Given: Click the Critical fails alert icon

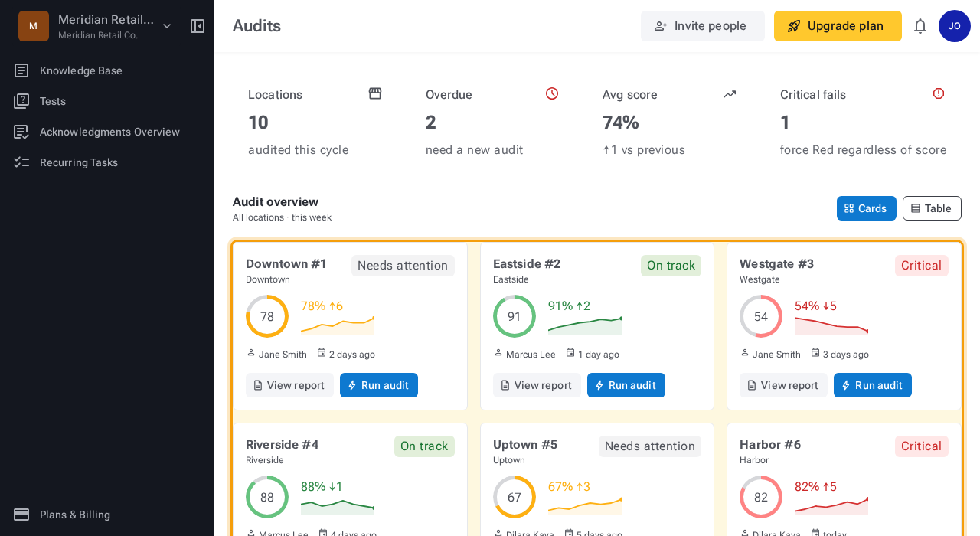Looking at the screenshot, I should [939, 93].
